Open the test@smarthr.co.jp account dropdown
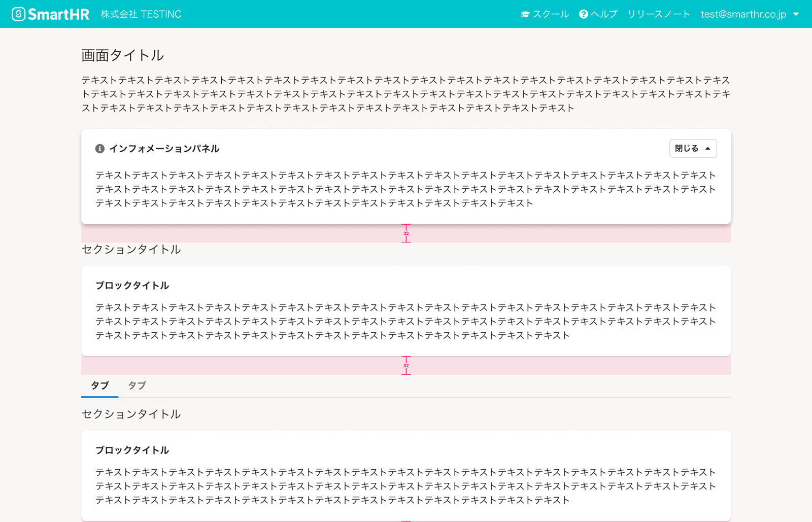The width and height of the screenshot is (812, 522). [x=743, y=14]
